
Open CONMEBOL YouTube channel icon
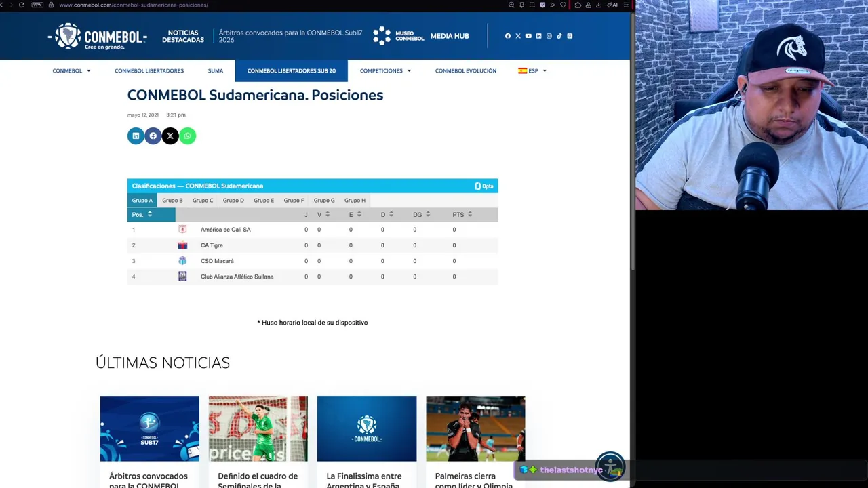tap(528, 36)
